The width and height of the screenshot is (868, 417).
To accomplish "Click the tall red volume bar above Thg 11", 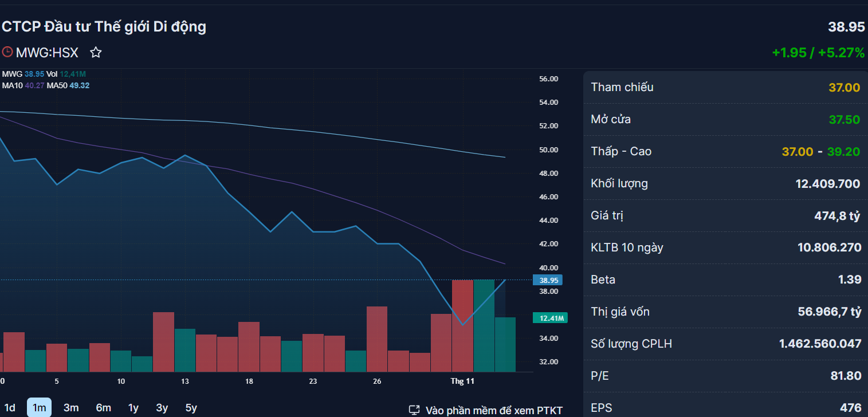I will (x=463, y=326).
